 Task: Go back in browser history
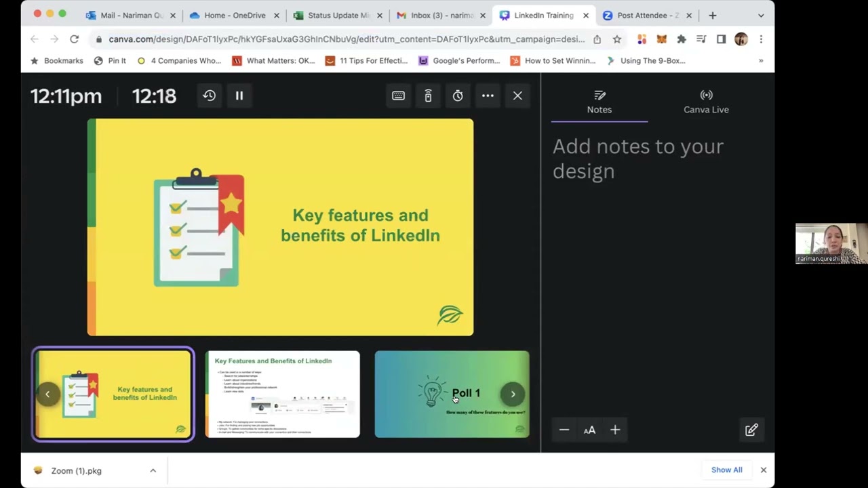click(35, 39)
